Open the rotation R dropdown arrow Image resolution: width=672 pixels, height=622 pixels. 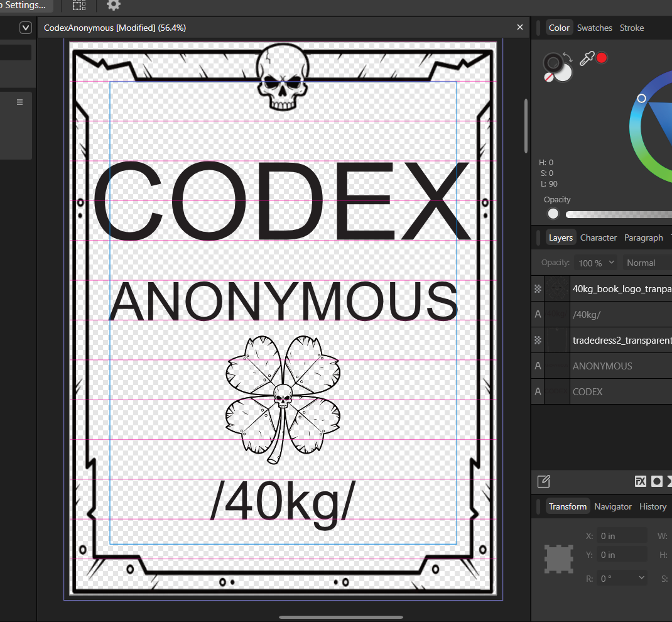tap(642, 578)
